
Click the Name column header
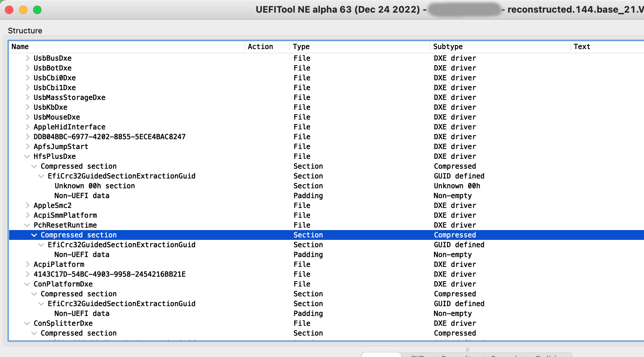tap(20, 46)
